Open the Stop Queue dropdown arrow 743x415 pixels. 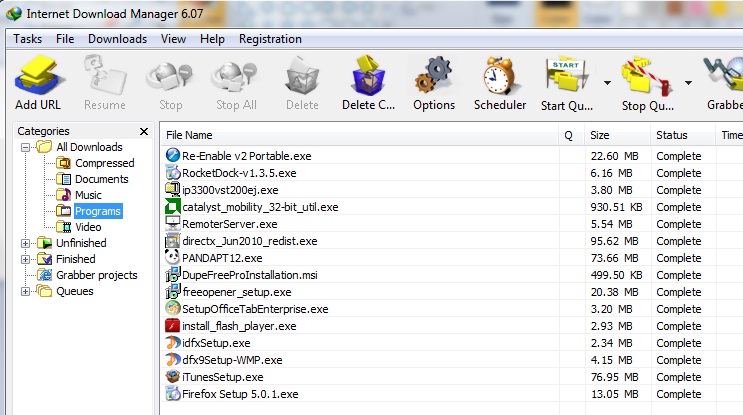point(688,83)
